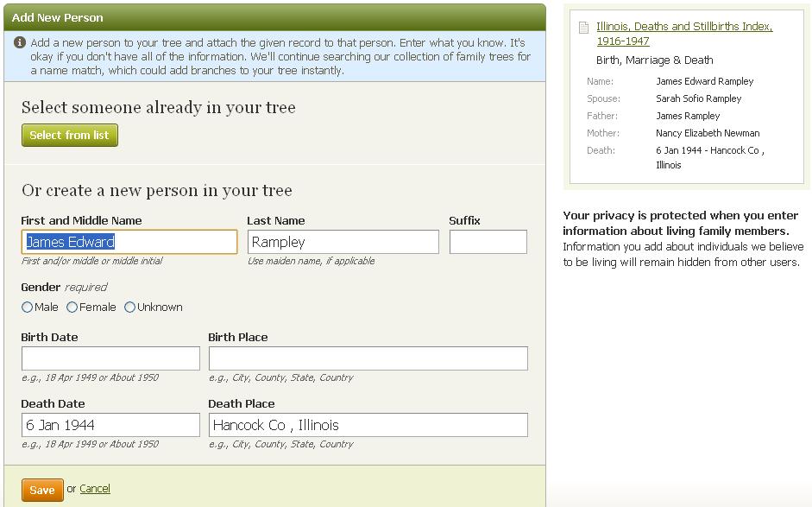812x507 pixels.
Task: Click the name James Edward Rampley in record
Action: click(704, 81)
